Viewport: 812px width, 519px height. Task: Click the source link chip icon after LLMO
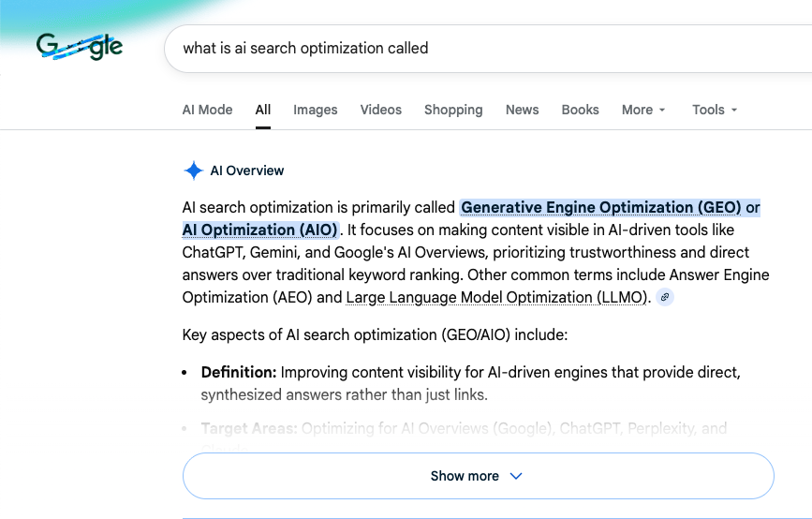click(665, 298)
